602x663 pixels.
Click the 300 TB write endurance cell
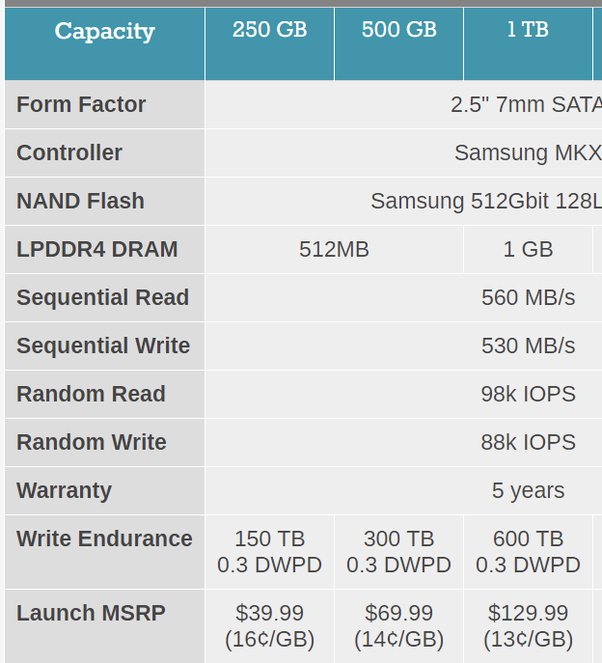click(399, 552)
